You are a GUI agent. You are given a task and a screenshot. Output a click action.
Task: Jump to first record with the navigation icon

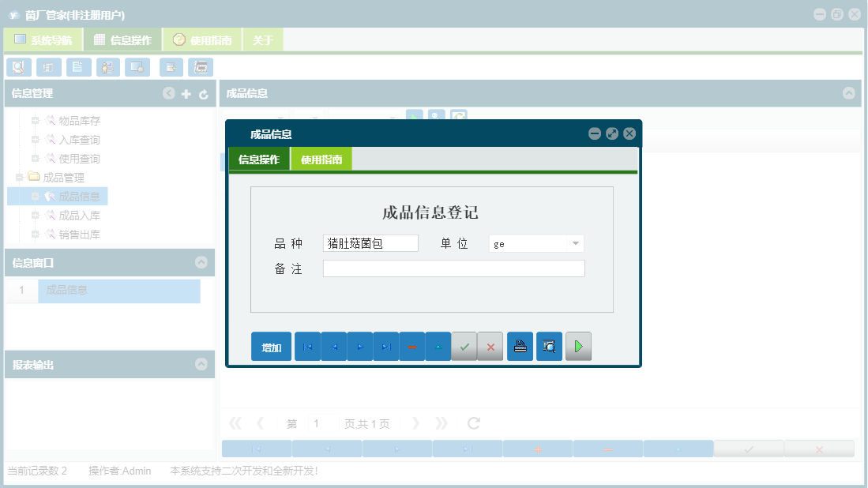307,346
